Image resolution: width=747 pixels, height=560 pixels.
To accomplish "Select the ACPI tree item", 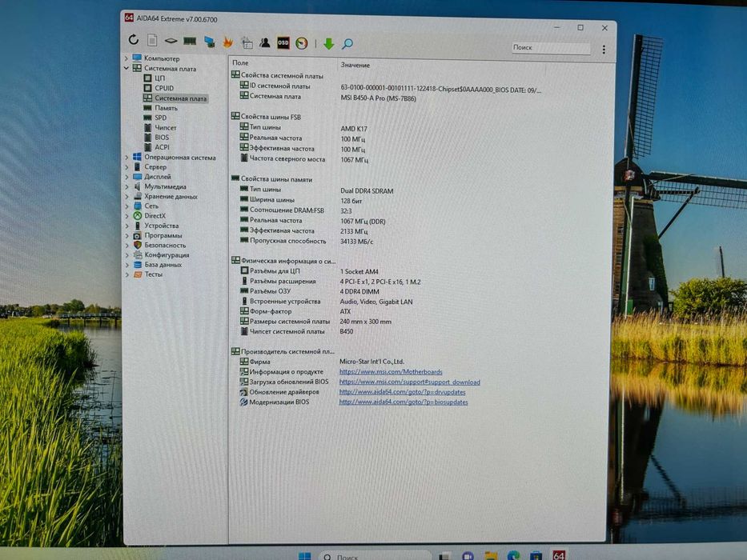I will tap(156, 147).
